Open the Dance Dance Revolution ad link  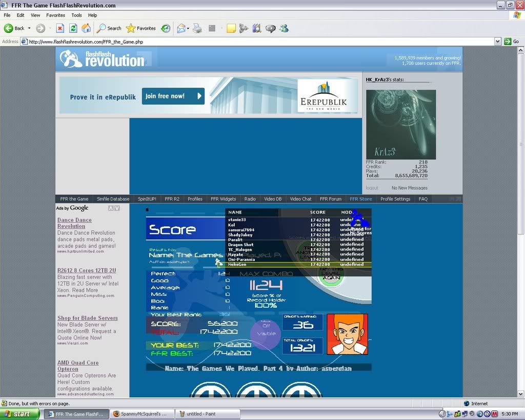click(74, 223)
